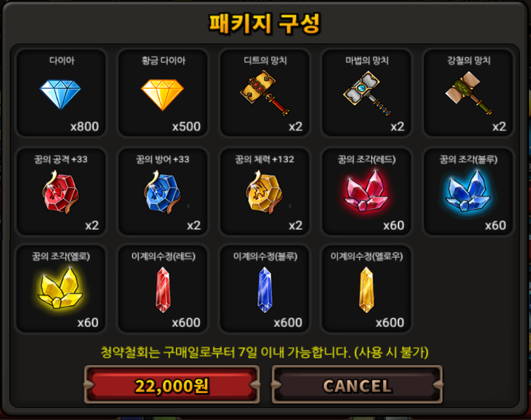This screenshot has height=420, width=531.
Task: Click the x800 quantity on 다이아
Action: pos(85,126)
